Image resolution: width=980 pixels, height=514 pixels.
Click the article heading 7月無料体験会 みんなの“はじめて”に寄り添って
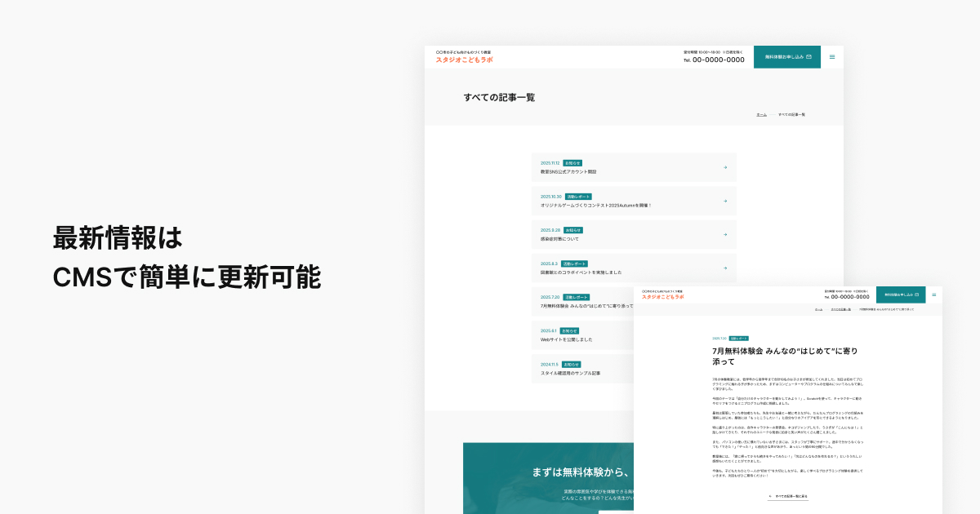point(785,356)
